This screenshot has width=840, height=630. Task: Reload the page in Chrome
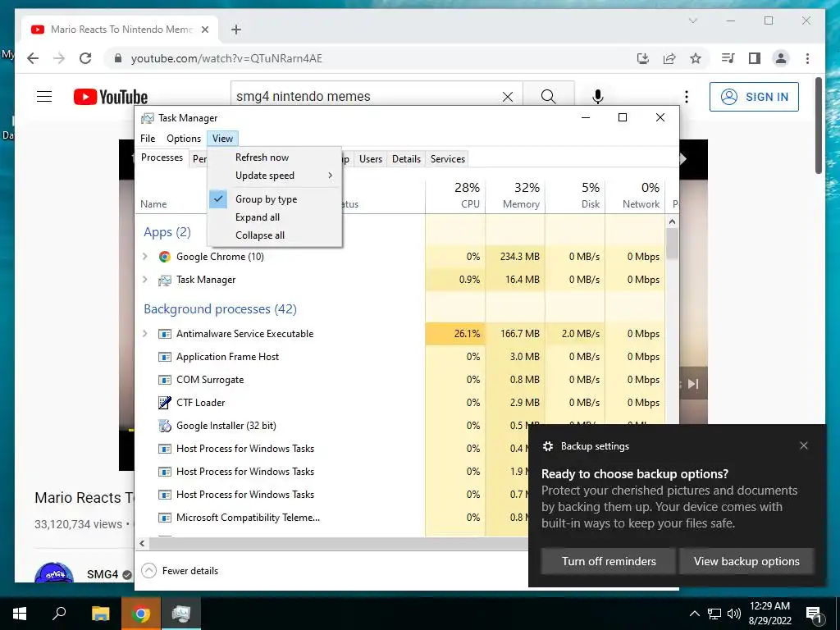pos(85,58)
